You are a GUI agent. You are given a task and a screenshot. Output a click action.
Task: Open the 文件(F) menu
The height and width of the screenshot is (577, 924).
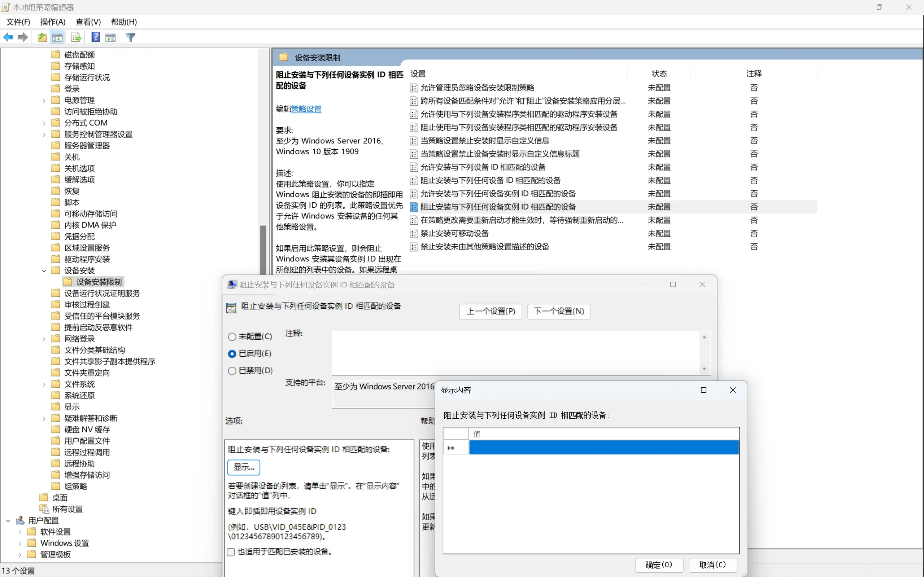[x=18, y=22]
